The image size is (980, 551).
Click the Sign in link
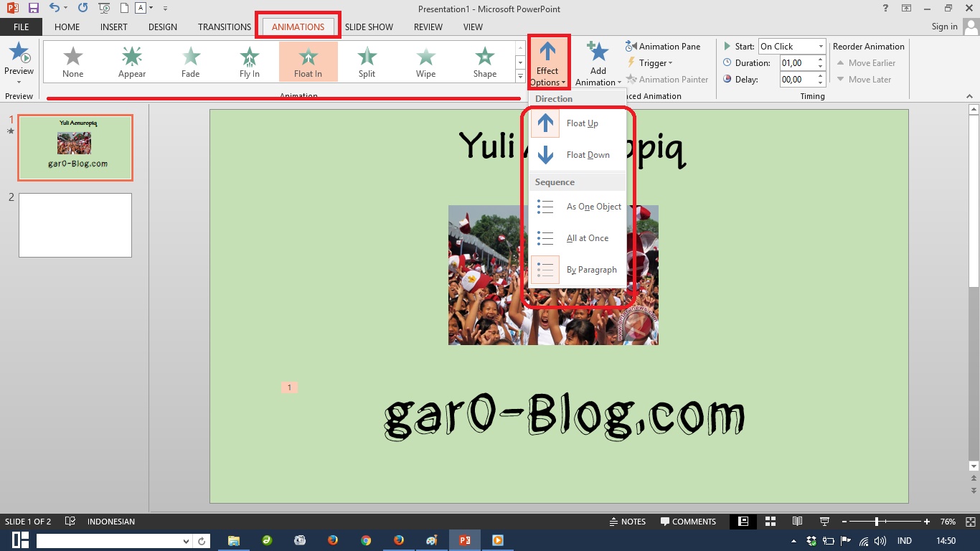point(943,27)
